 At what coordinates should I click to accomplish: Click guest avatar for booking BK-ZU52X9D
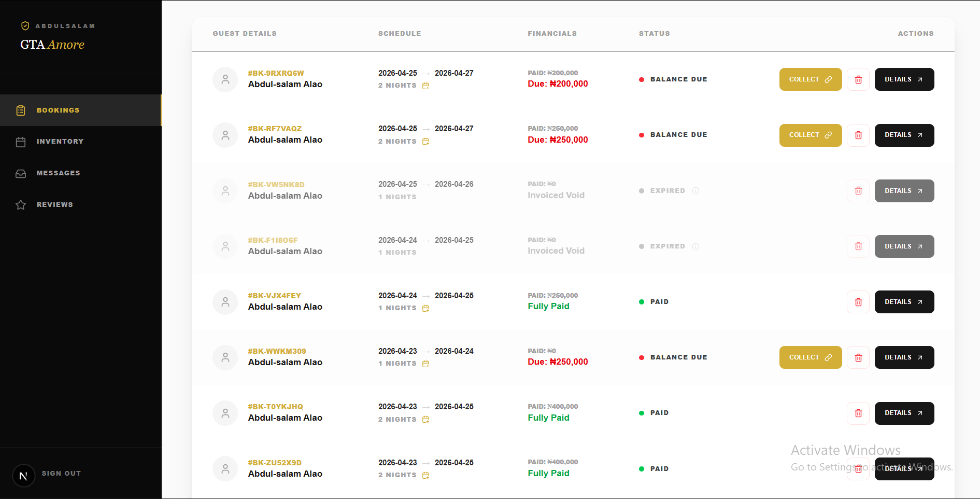coord(225,469)
